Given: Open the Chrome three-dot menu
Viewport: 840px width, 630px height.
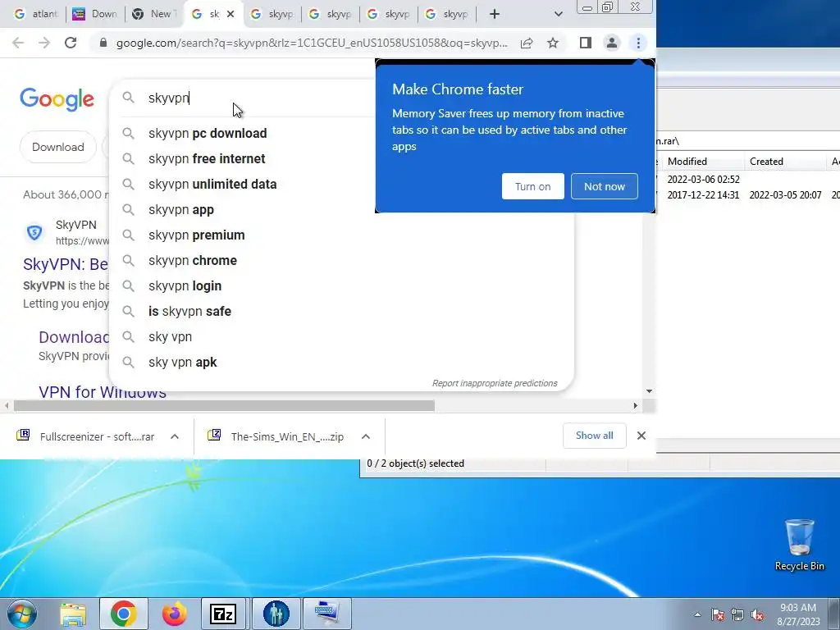Looking at the screenshot, I should tap(638, 43).
